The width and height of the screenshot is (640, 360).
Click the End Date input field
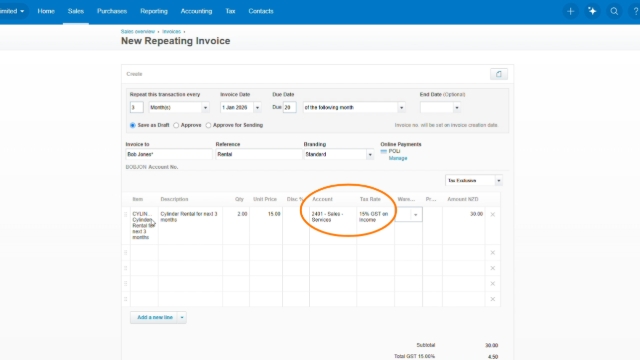[437, 107]
